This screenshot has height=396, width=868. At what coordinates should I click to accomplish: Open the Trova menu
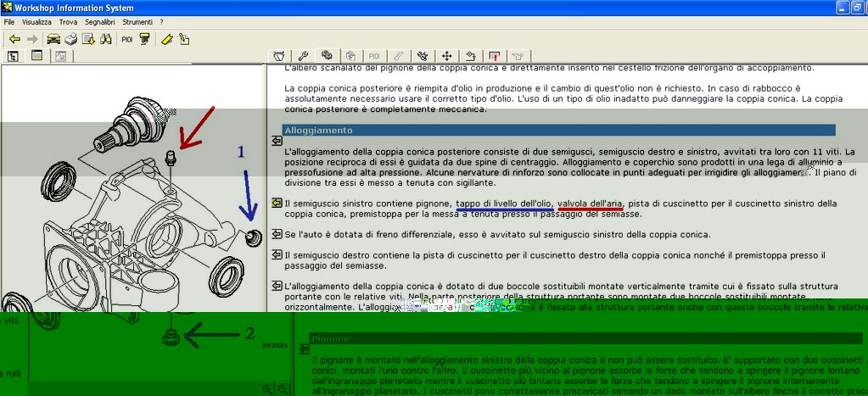pyautogui.click(x=69, y=22)
